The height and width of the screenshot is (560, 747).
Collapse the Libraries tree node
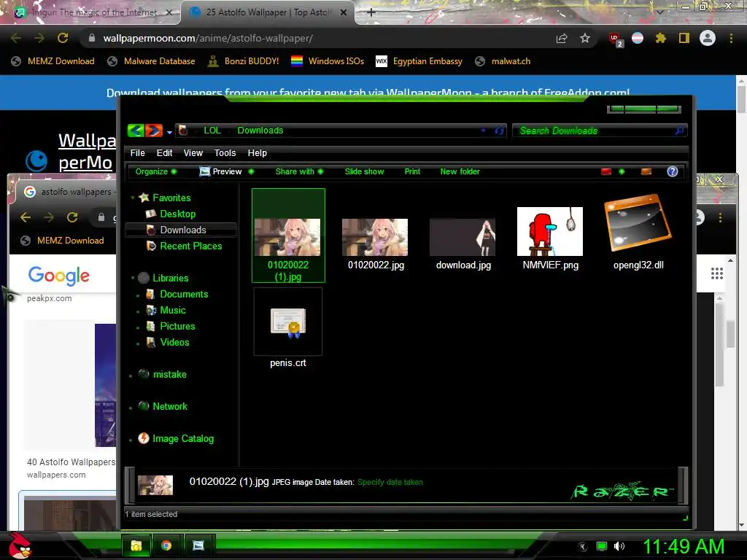(133, 278)
